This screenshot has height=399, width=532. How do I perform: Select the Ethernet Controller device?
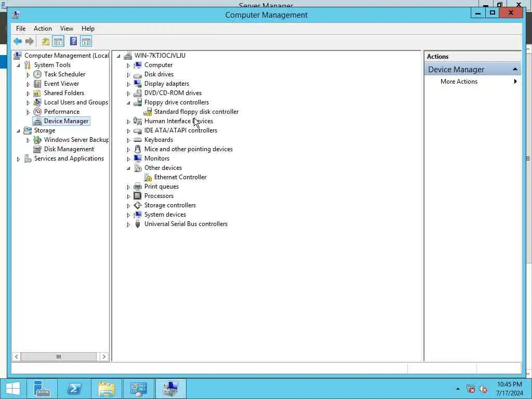coord(180,177)
